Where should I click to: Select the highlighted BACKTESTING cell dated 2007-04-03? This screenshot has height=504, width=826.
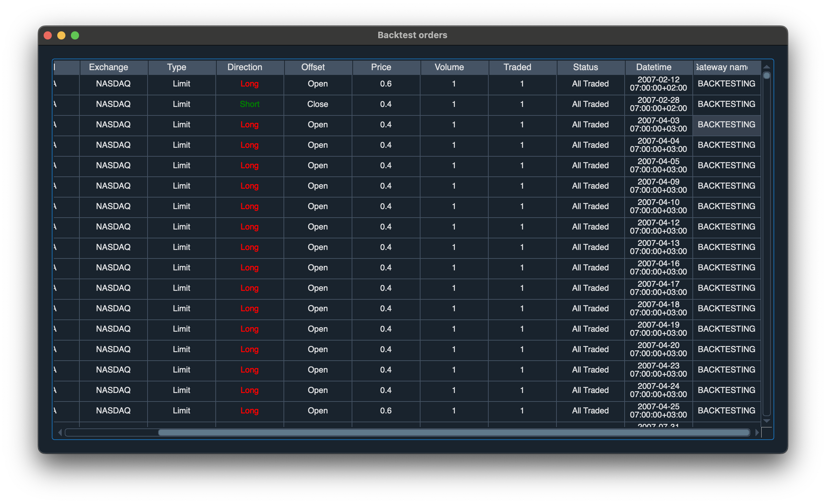click(x=726, y=125)
